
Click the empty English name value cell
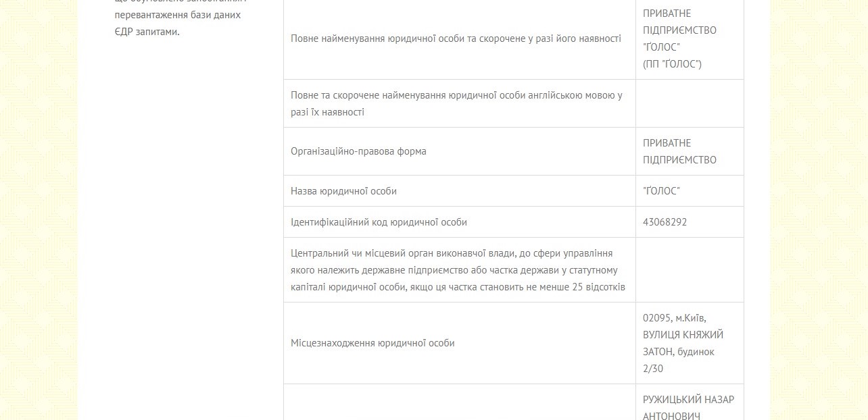pyautogui.click(x=690, y=103)
